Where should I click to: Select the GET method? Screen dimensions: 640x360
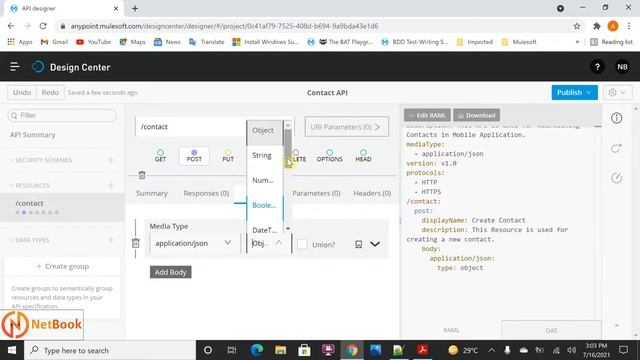point(160,156)
